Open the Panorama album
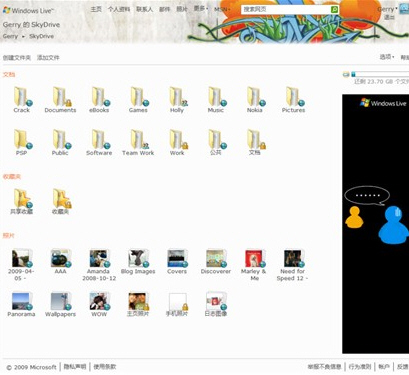The height and width of the screenshot is (375, 409). coord(21,305)
